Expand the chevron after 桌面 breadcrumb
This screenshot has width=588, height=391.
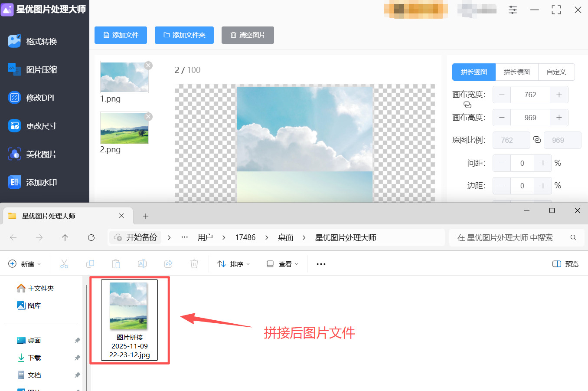pos(304,237)
